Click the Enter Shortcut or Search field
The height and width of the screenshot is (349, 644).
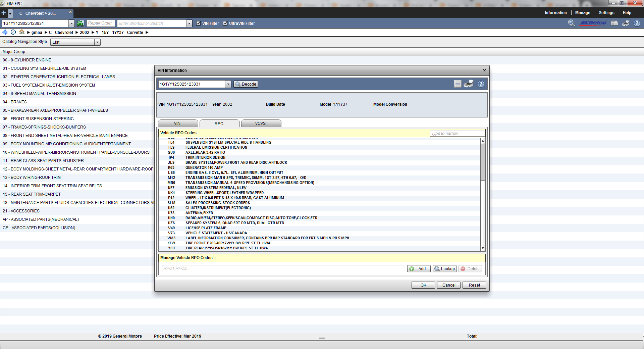(x=152, y=23)
